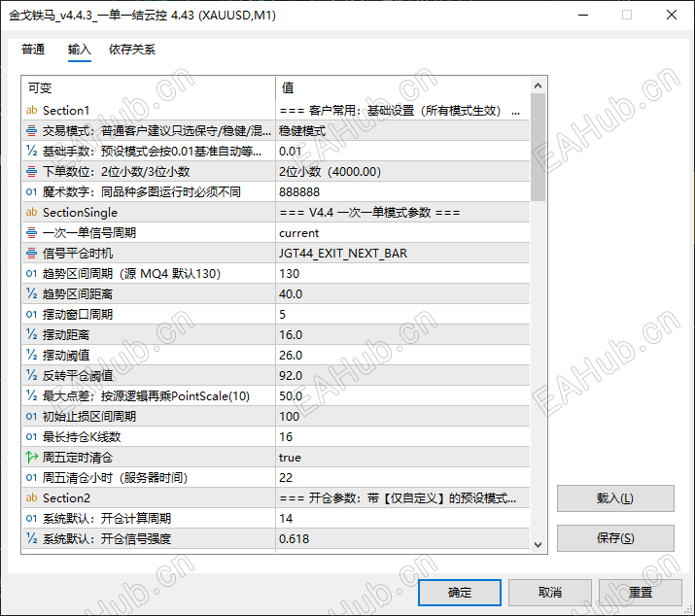Click the ½ icon beside 基础手数

(31, 152)
